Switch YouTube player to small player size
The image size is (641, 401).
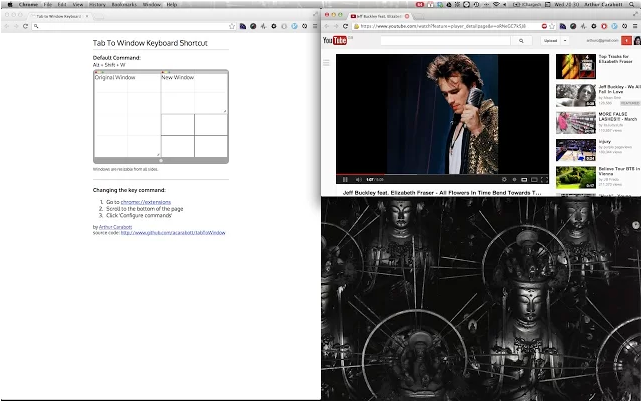[524, 179]
